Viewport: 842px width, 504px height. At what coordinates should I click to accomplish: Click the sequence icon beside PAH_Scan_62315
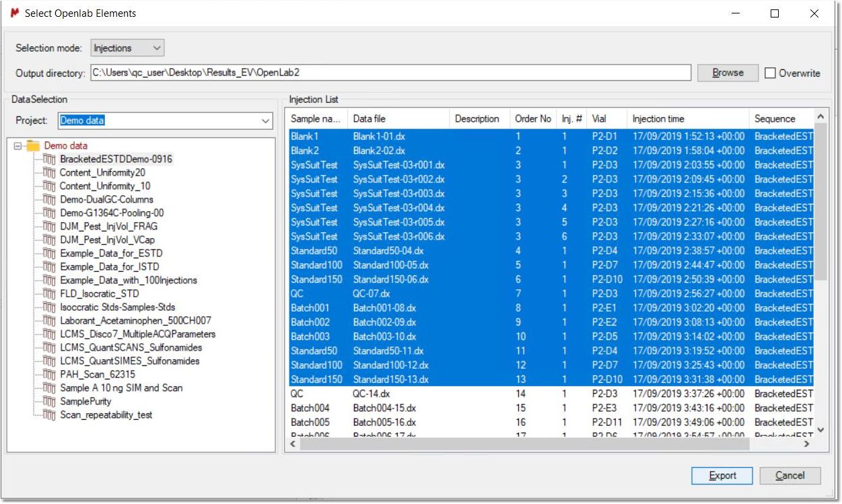point(49,375)
